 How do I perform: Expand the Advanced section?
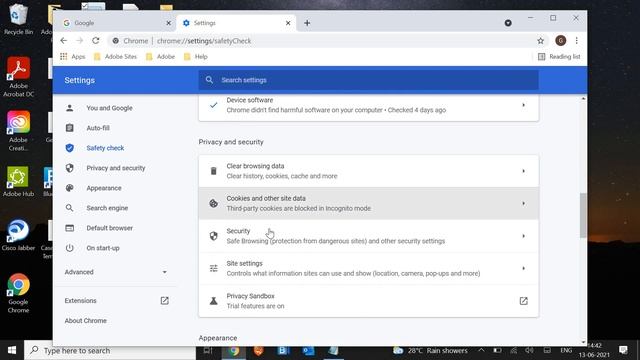pos(116,272)
